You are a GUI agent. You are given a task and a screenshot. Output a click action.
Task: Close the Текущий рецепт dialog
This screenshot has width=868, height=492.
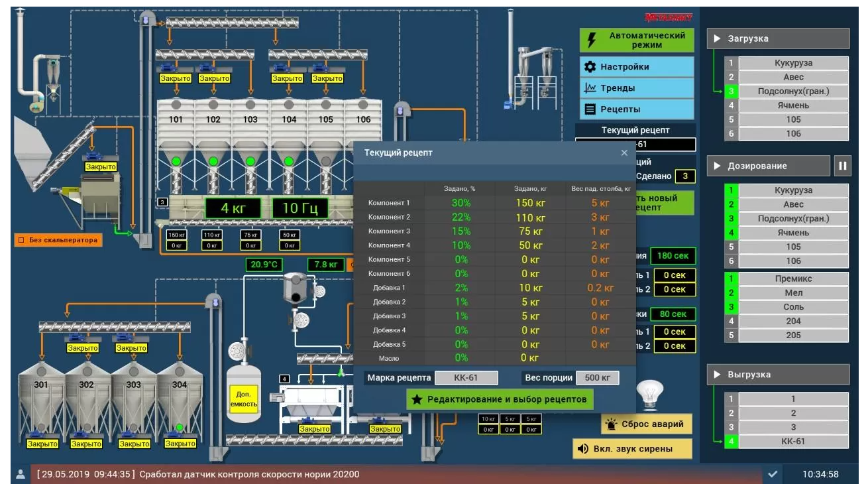click(x=624, y=153)
